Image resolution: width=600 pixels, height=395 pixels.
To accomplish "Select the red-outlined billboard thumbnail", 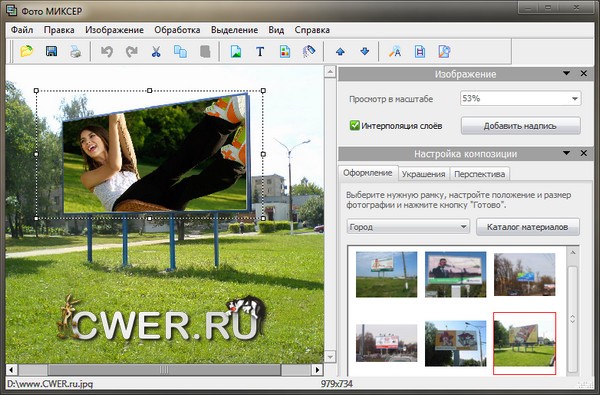I will tap(524, 343).
